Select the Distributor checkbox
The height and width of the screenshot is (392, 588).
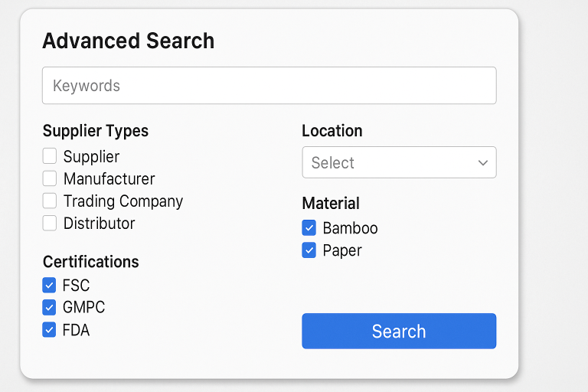50,224
